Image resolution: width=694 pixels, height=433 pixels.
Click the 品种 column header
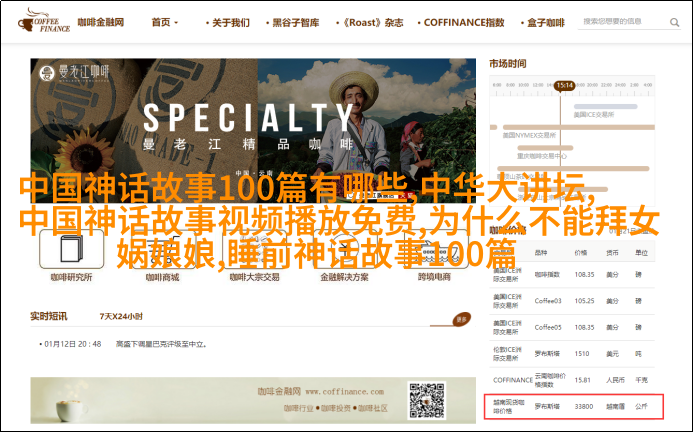point(541,253)
